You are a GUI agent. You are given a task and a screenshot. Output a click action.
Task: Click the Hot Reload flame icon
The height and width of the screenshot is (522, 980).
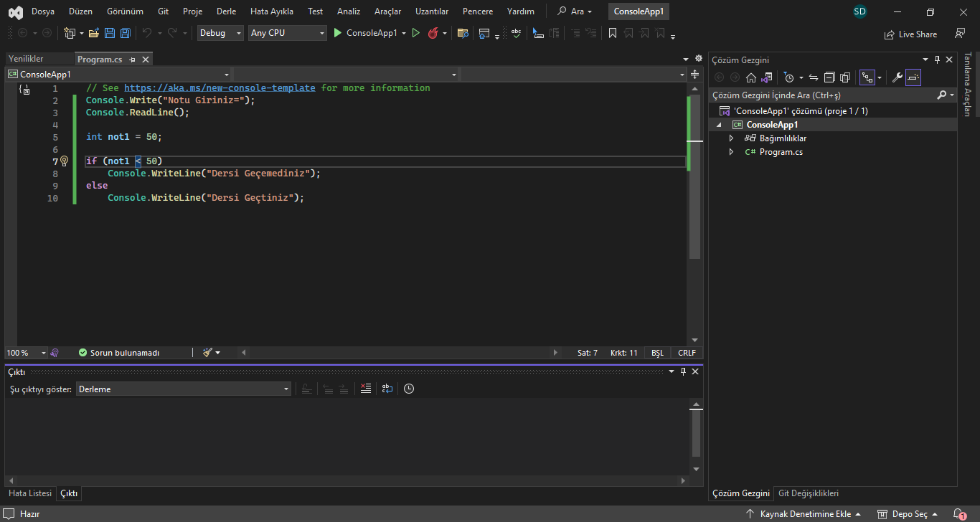(x=433, y=33)
